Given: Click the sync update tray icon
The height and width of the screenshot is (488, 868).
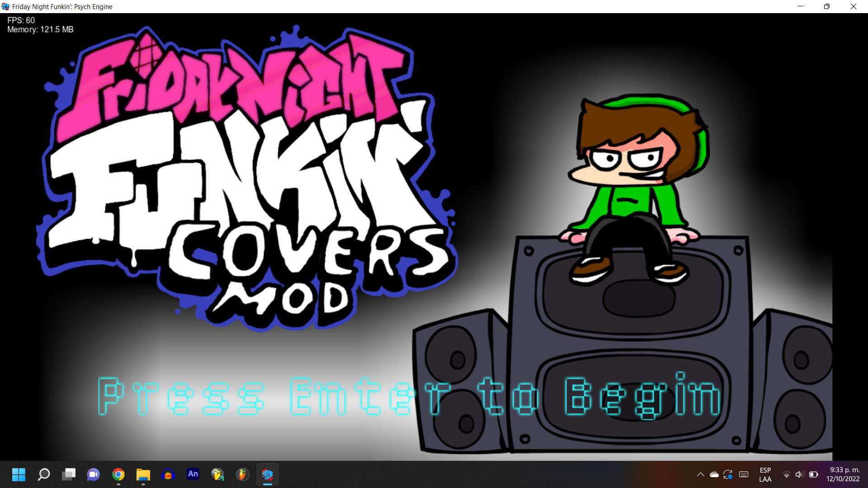Looking at the screenshot, I should [728, 474].
